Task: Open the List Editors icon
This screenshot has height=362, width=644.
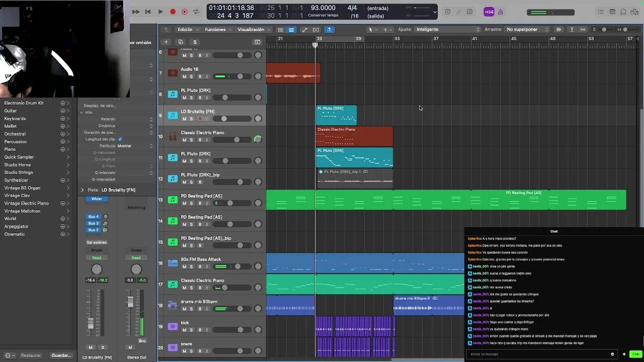Action: (x=601, y=12)
